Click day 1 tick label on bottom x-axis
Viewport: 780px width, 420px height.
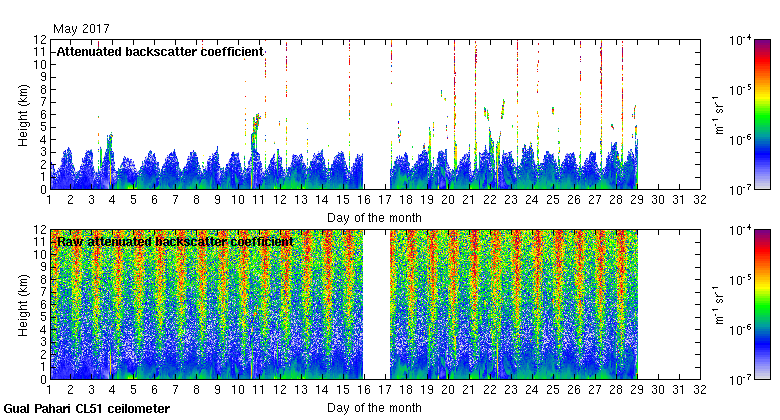(x=49, y=390)
